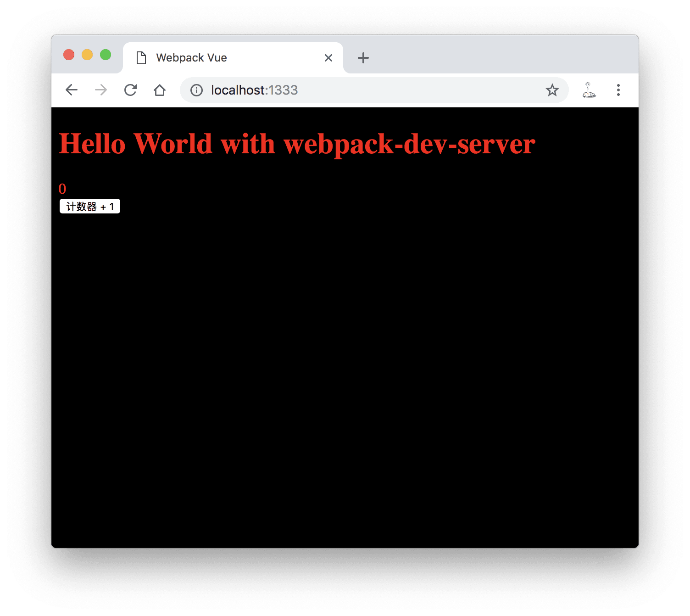Open the extension icon beside the star

589,90
